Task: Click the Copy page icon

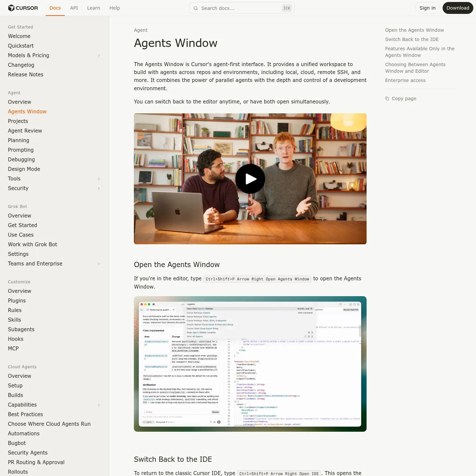Action: click(x=387, y=99)
